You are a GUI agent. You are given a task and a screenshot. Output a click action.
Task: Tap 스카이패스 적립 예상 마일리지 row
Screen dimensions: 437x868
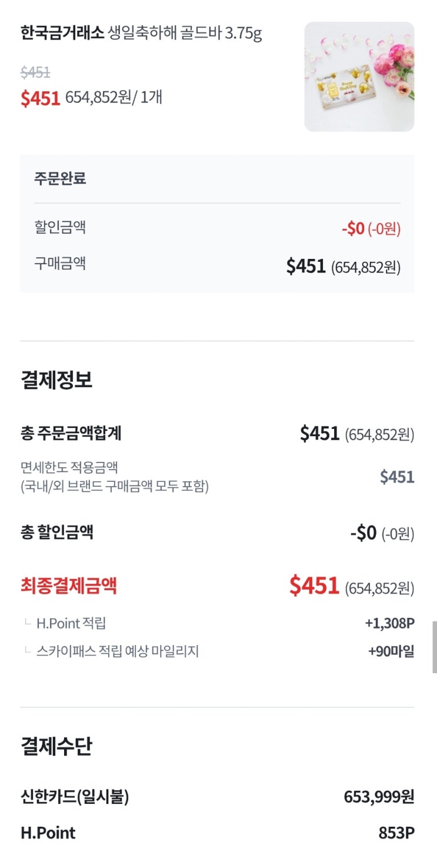118,651
